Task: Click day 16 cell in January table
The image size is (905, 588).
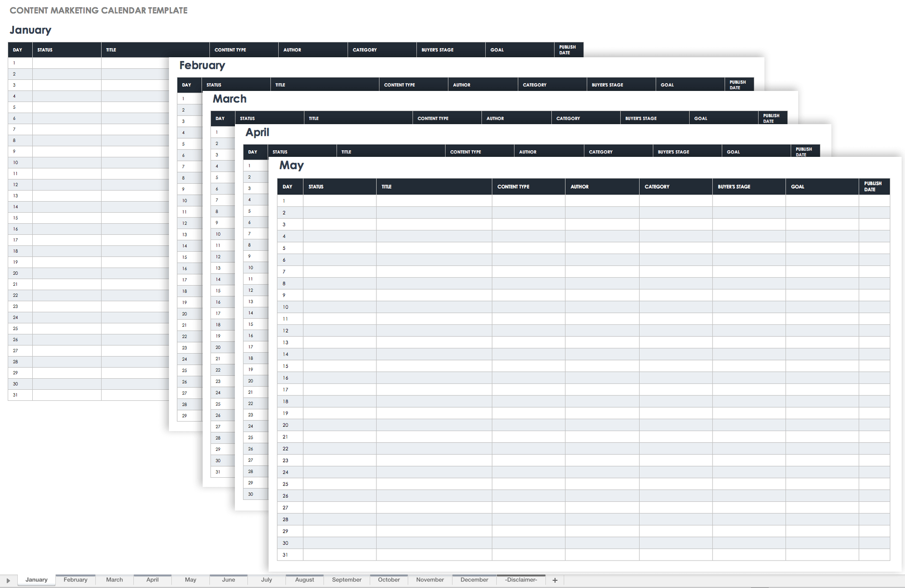Action: pyautogui.click(x=20, y=229)
